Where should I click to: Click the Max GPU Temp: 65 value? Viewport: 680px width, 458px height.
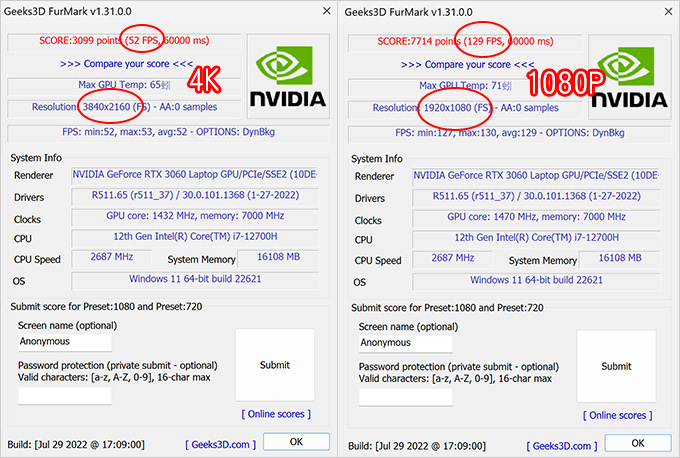124,85
